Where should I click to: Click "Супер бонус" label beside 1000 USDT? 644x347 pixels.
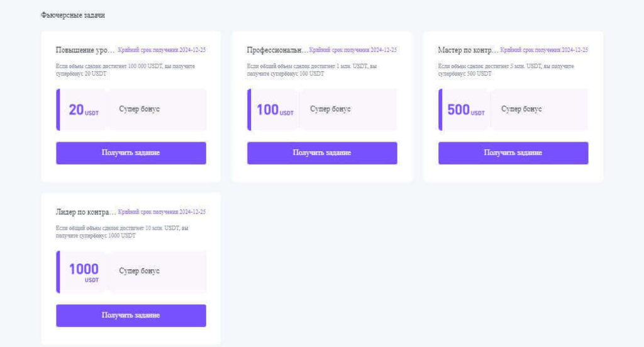click(140, 271)
